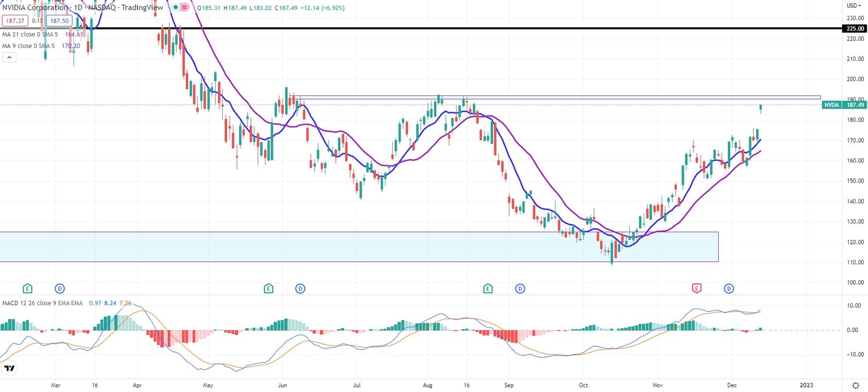Viewport: 868px width, 392px height.
Task: Click the TradingView logo watermark
Action: tap(10, 368)
